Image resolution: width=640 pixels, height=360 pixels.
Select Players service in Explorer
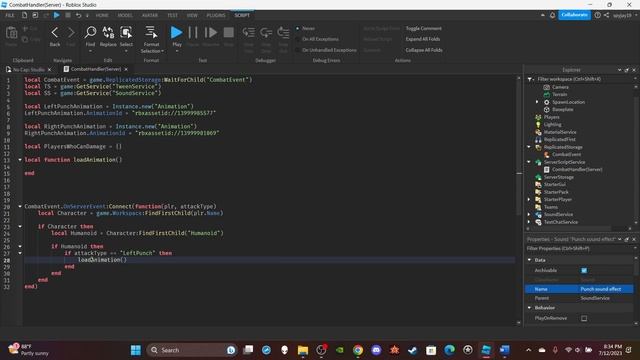pos(551,117)
